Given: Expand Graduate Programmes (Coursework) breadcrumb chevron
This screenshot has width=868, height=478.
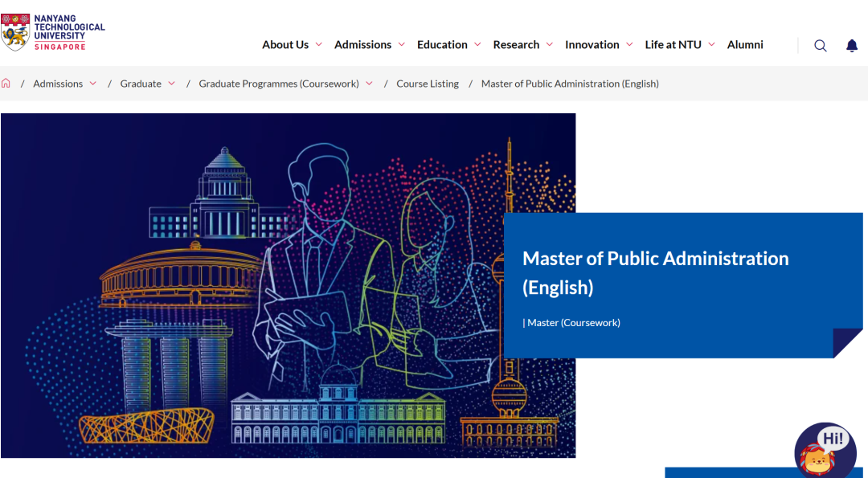Looking at the screenshot, I should click(x=370, y=84).
